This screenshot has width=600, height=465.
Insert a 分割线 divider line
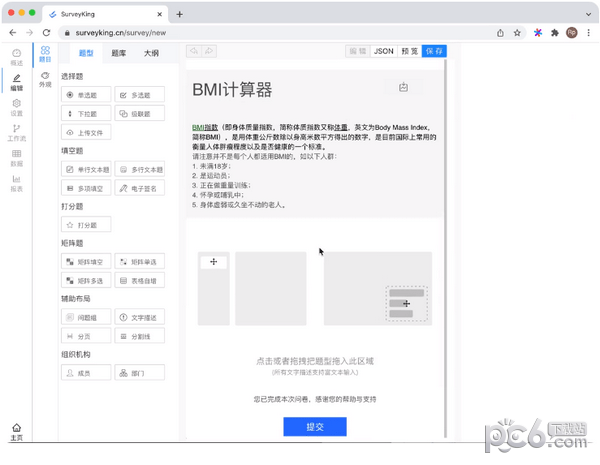click(140, 336)
